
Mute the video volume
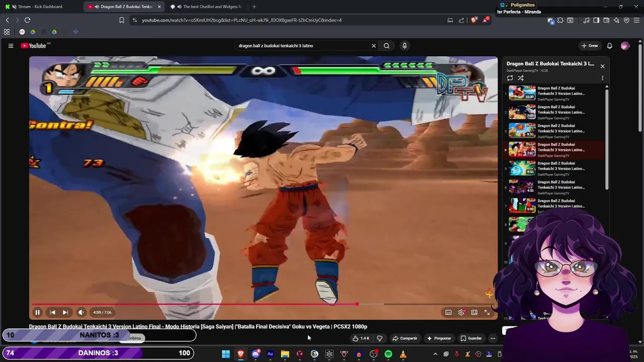pos(81,312)
